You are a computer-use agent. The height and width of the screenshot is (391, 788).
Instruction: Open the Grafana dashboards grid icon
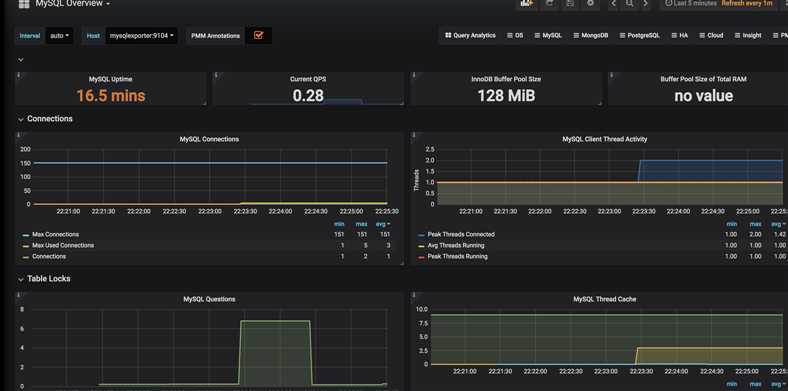[x=24, y=4]
